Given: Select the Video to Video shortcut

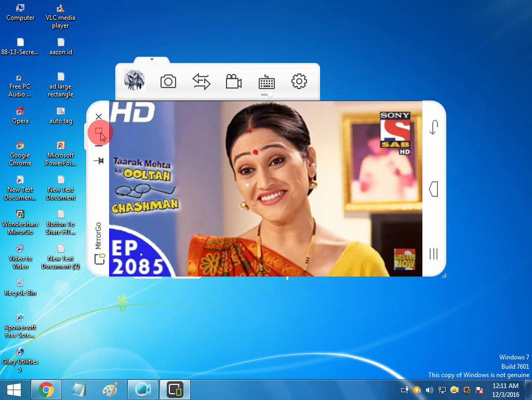Looking at the screenshot, I should [20, 257].
